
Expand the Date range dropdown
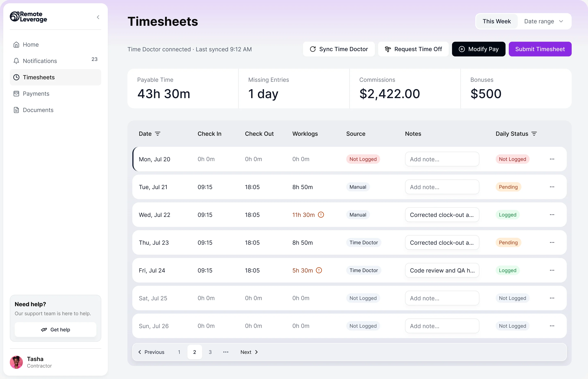click(x=544, y=21)
